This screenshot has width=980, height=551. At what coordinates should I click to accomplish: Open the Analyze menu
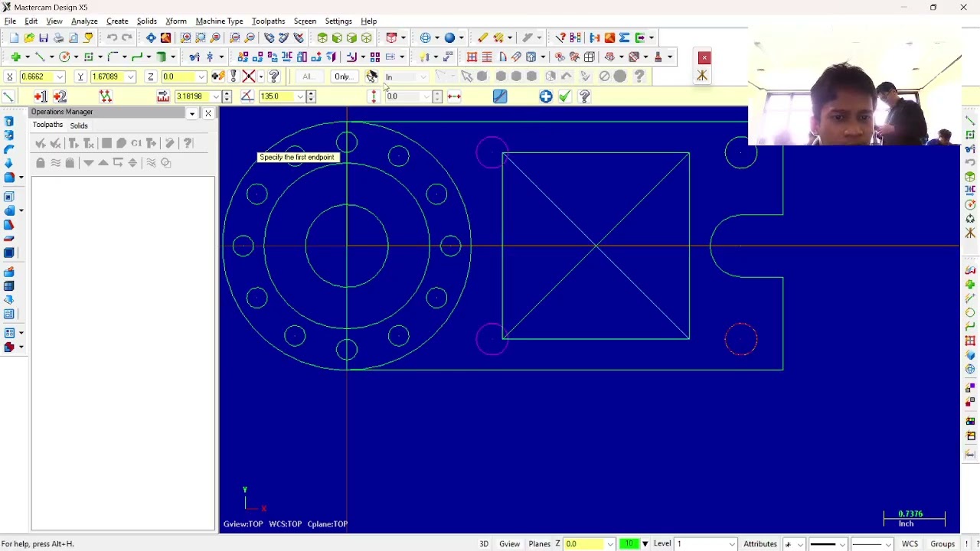[x=84, y=21]
